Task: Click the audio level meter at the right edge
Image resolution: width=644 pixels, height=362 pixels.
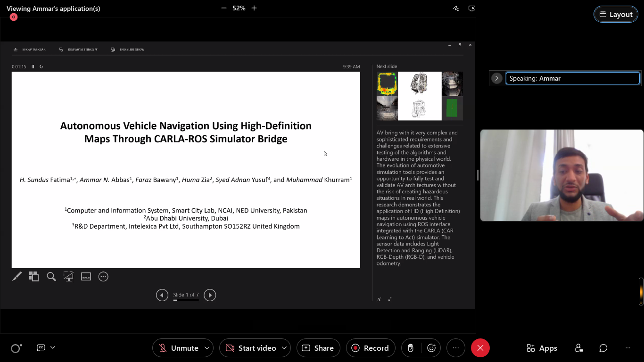Action: click(x=641, y=291)
